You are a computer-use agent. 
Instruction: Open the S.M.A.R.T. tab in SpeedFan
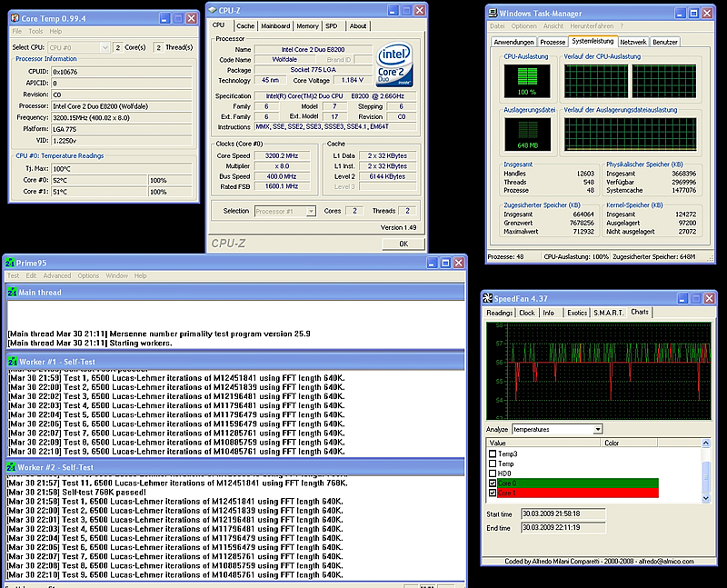pos(609,313)
